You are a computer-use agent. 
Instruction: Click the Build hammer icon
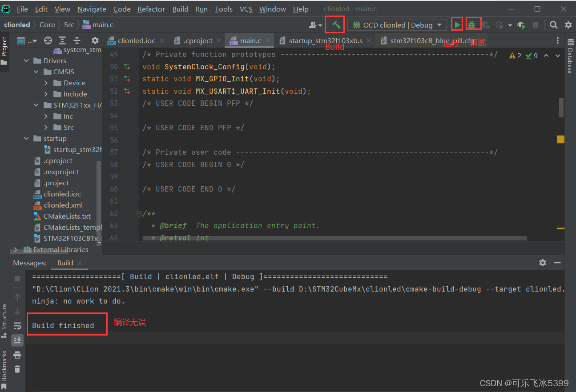(x=336, y=25)
